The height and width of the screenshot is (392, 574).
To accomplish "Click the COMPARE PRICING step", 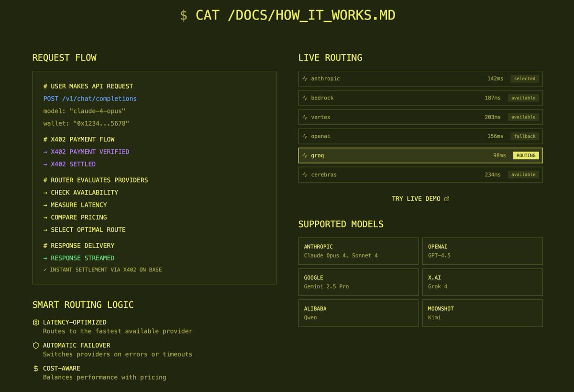I will click(75, 217).
